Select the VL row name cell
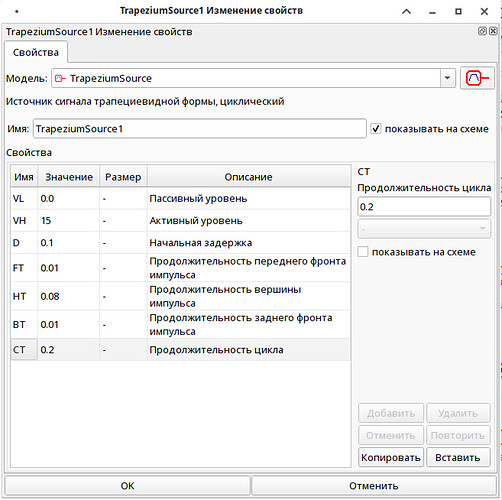Image resolution: width=502 pixels, height=500 pixels. (x=24, y=199)
